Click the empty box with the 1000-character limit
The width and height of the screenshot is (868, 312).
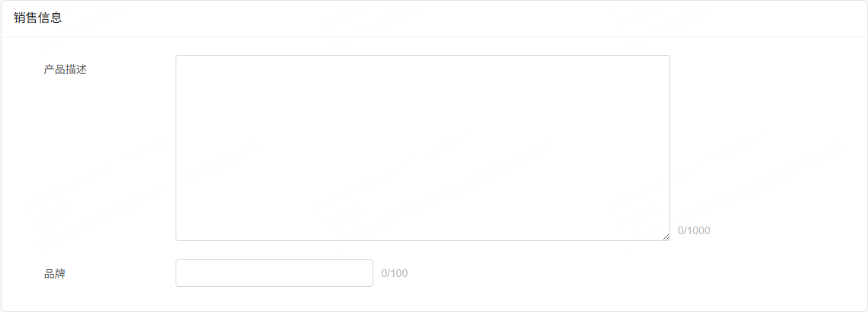tap(422, 148)
